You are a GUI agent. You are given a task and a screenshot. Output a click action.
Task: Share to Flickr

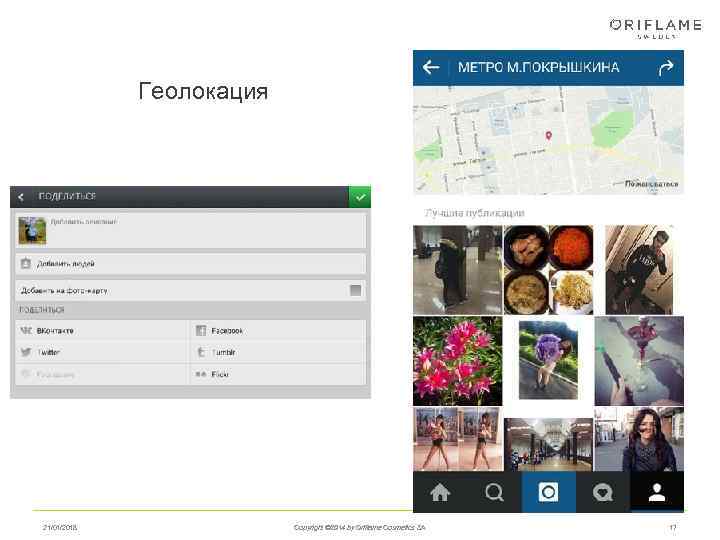click(x=278, y=374)
